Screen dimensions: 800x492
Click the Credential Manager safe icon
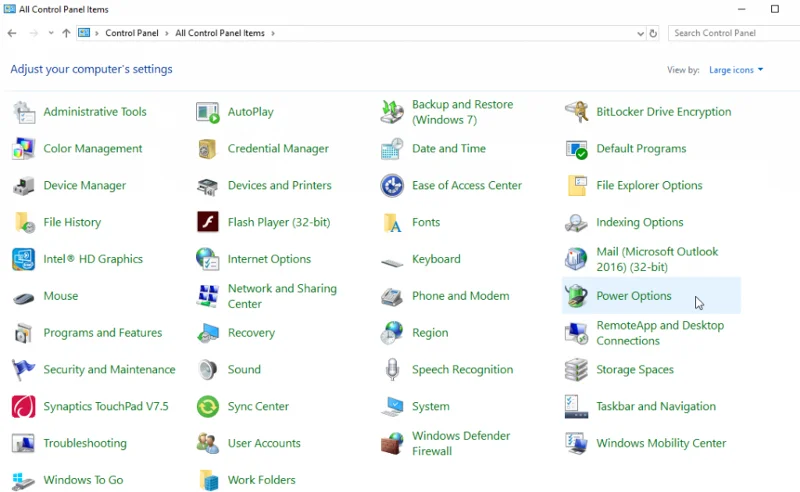tap(208, 149)
